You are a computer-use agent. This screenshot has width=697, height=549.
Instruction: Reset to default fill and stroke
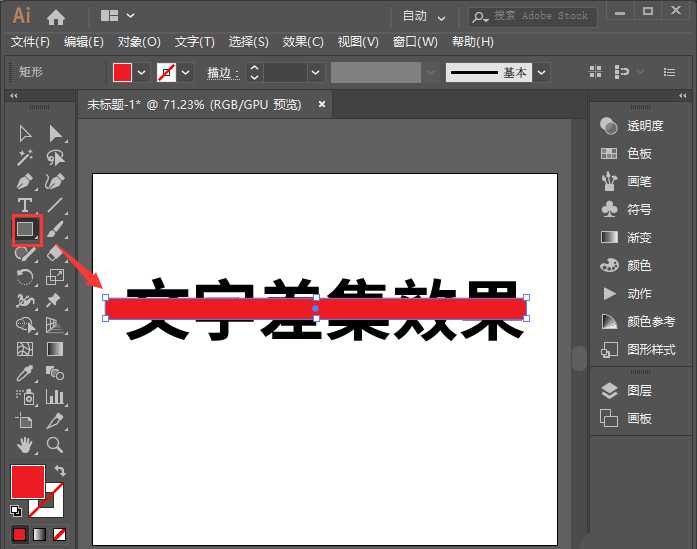(17, 510)
